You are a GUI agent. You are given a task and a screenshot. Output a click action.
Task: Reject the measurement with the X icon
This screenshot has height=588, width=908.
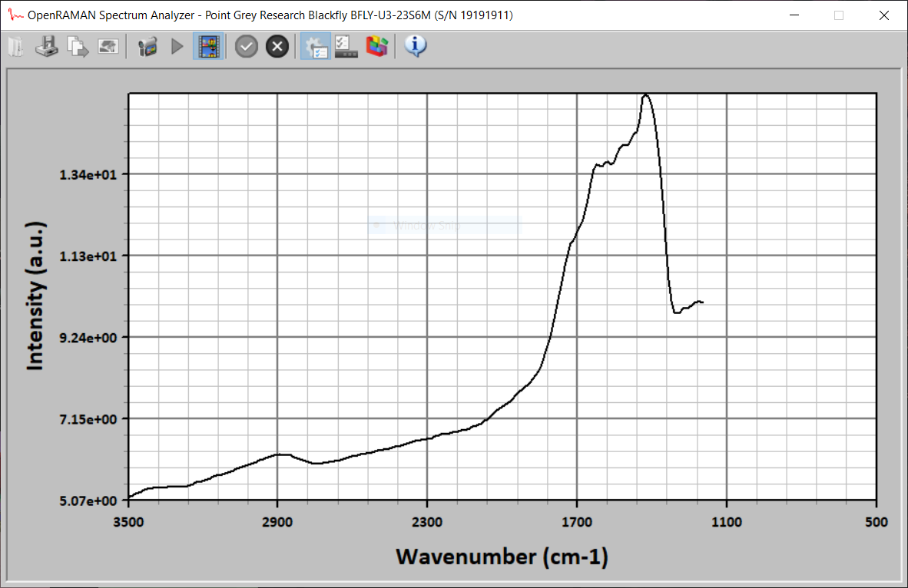coord(277,46)
